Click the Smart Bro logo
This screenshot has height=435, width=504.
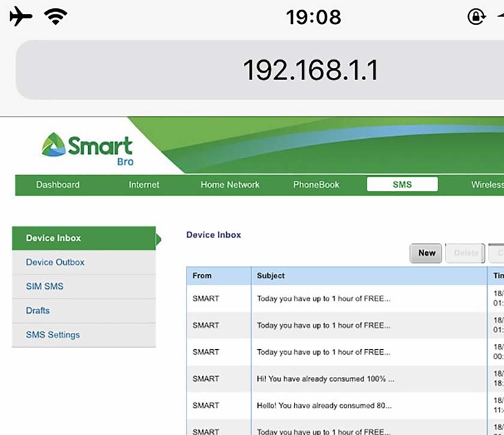click(x=88, y=149)
